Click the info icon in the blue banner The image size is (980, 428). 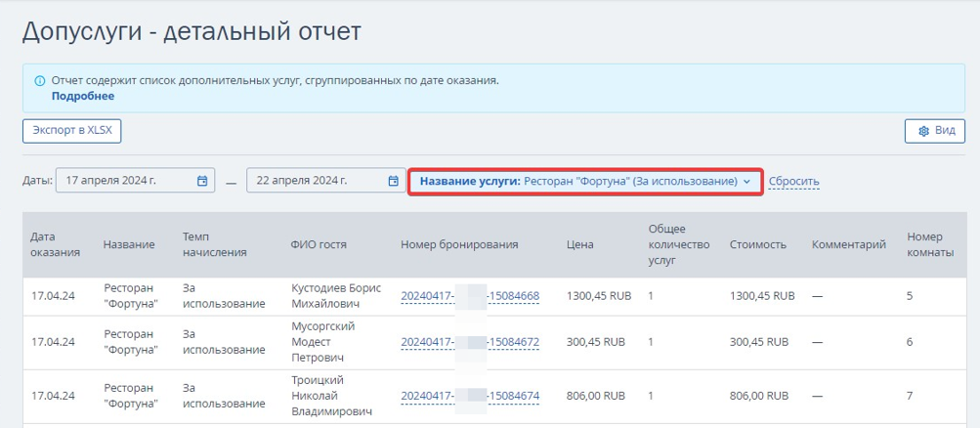pyautogui.click(x=40, y=80)
